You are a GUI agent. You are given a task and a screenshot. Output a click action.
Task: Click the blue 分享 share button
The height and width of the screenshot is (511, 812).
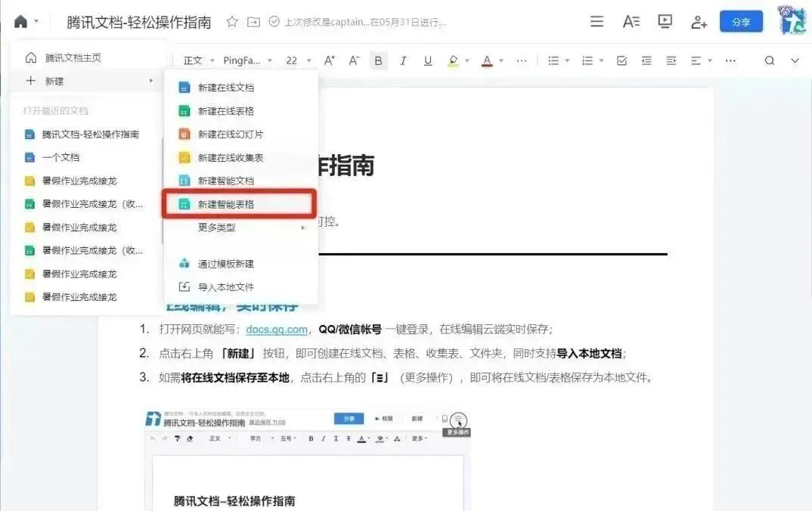coord(741,22)
